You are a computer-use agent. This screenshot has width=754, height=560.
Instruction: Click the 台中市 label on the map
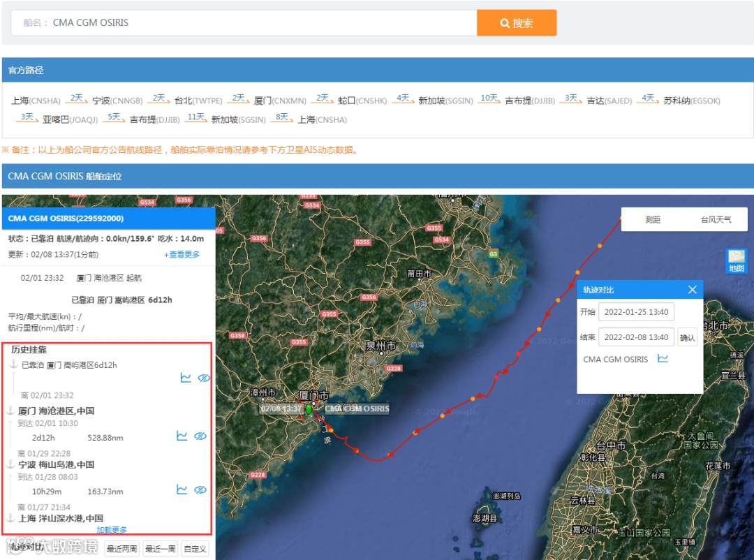tap(611, 445)
